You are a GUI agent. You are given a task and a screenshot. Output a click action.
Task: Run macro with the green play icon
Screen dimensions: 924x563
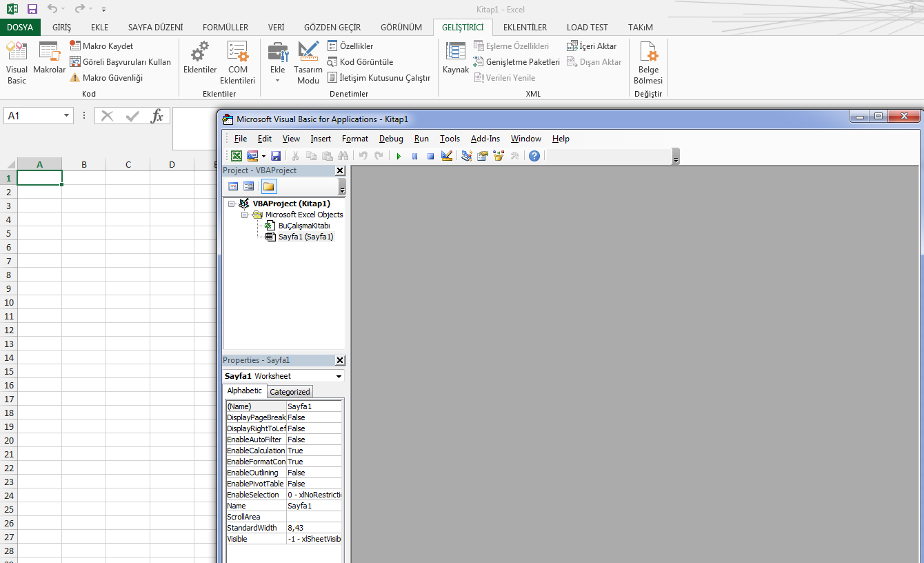[x=399, y=156]
